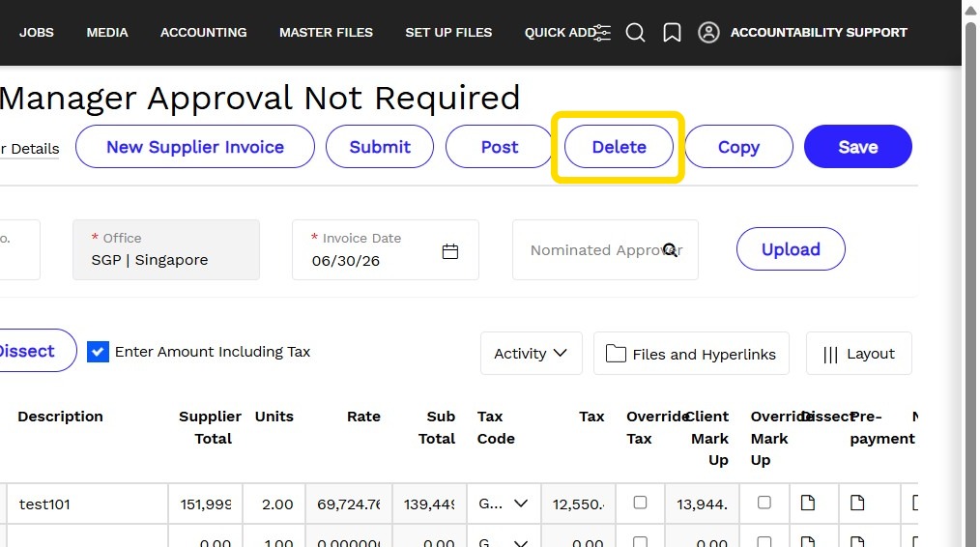Click the Description column header
980x547 pixels.
coord(60,417)
